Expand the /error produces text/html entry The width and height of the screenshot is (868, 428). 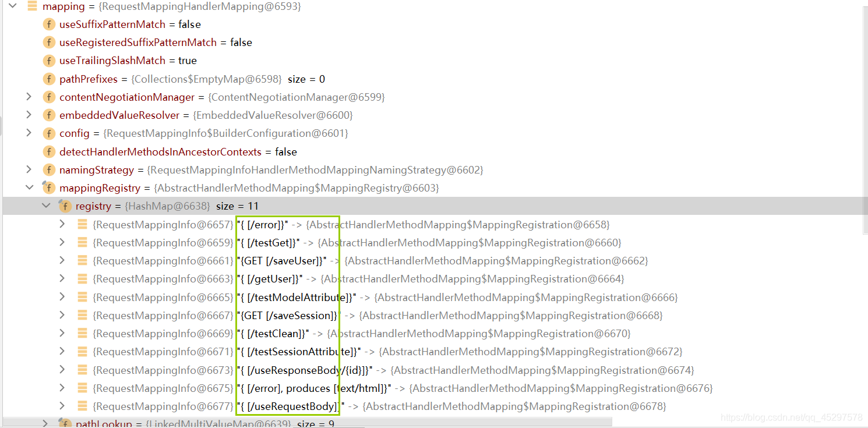[62, 388]
